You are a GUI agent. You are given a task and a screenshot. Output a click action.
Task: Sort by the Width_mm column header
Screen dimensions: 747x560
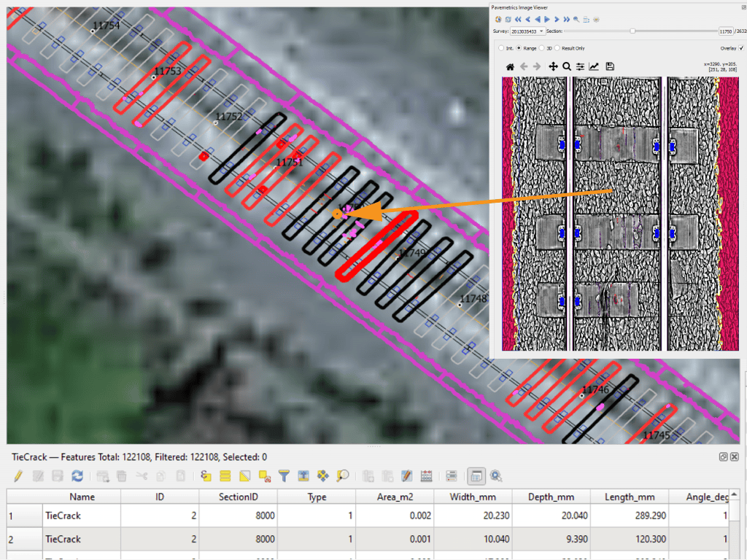point(472,497)
